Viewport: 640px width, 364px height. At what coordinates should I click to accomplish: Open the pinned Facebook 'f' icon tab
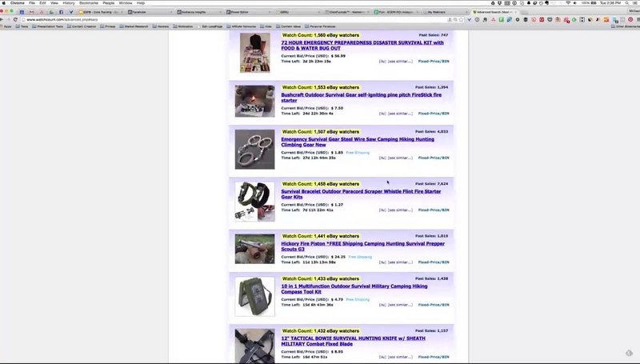click(62, 12)
